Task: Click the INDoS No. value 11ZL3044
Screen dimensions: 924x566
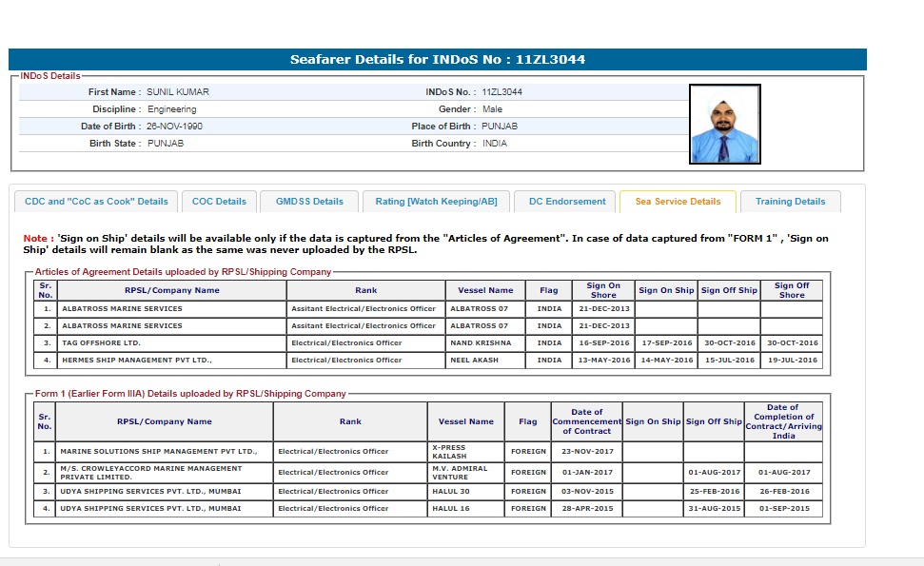Action: [502, 92]
